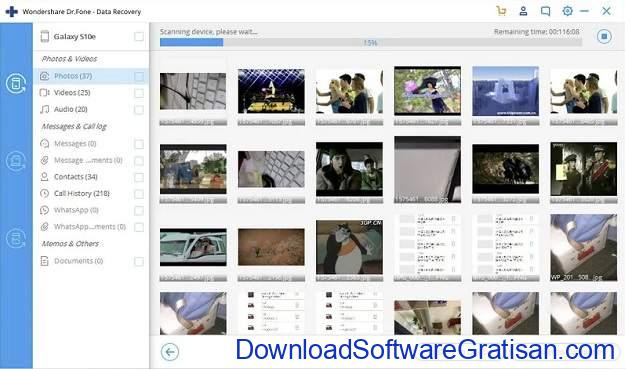The image size is (625, 369).
Task: Tick the Documents (0) checkbox
Action: [139, 261]
